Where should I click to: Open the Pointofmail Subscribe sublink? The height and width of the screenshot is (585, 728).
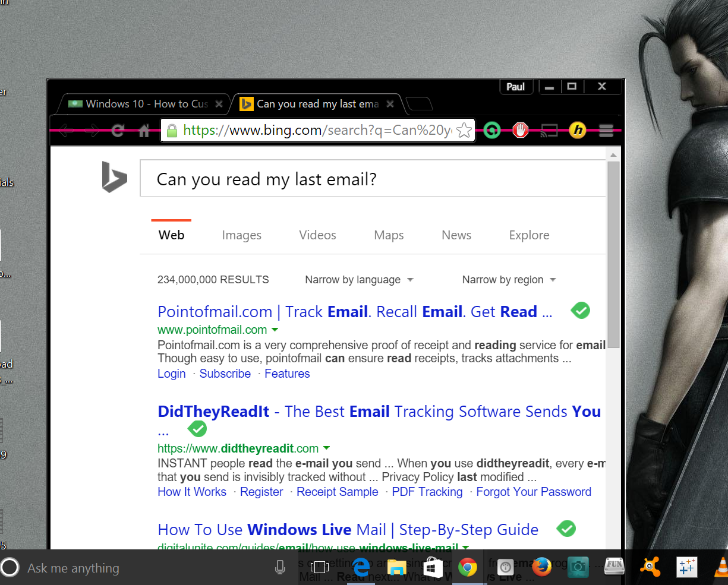click(225, 374)
